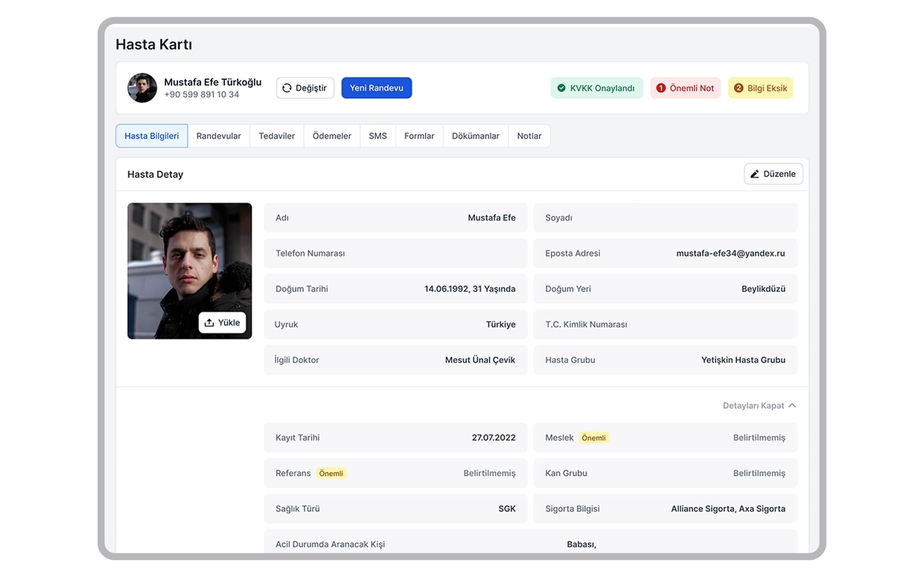
Task: Click the Sigorta Bilgisi label
Action: pos(572,508)
